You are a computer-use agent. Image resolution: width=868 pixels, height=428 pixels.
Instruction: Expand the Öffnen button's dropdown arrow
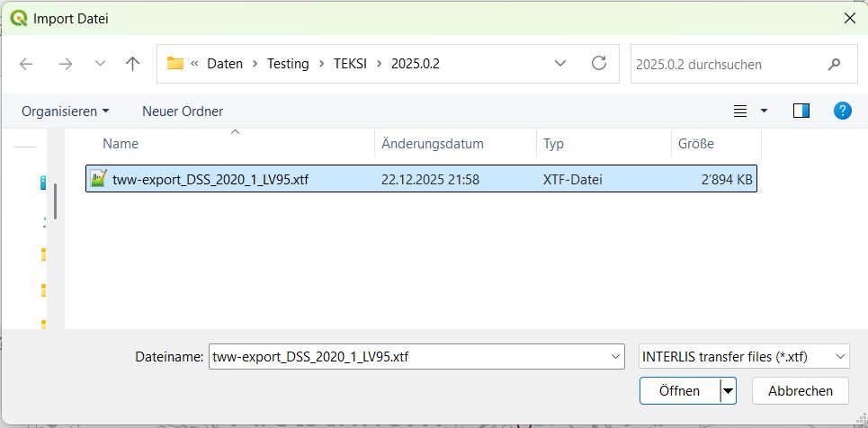click(x=728, y=391)
